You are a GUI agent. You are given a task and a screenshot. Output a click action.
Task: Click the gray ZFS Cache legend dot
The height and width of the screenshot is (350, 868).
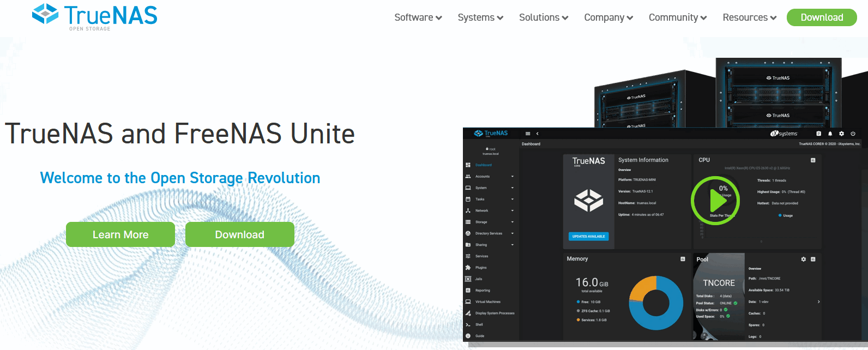tap(578, 311)
